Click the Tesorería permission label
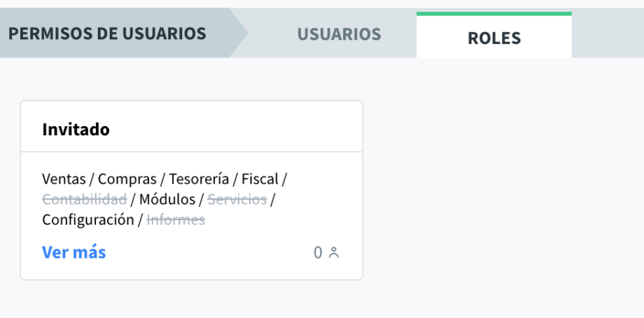Image resolution: width=644 pixels, height=318 pixels. 199,179
